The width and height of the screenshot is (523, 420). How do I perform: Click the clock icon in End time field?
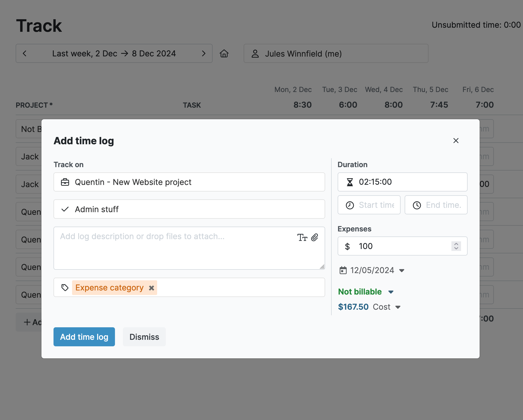(416, 205)
